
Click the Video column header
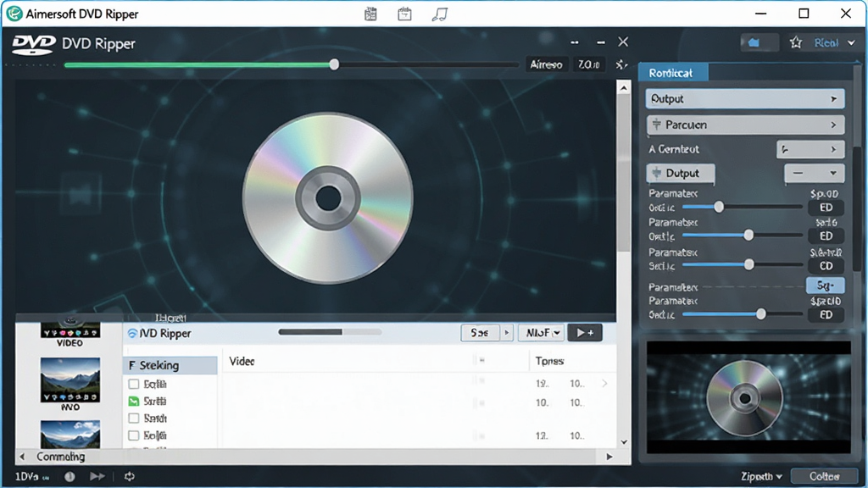242,361
